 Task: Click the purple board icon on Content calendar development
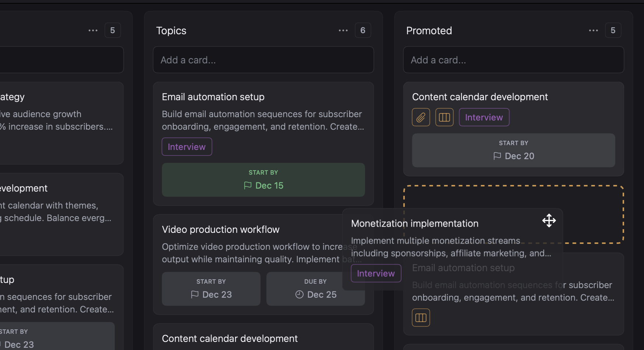click(444, 117)
